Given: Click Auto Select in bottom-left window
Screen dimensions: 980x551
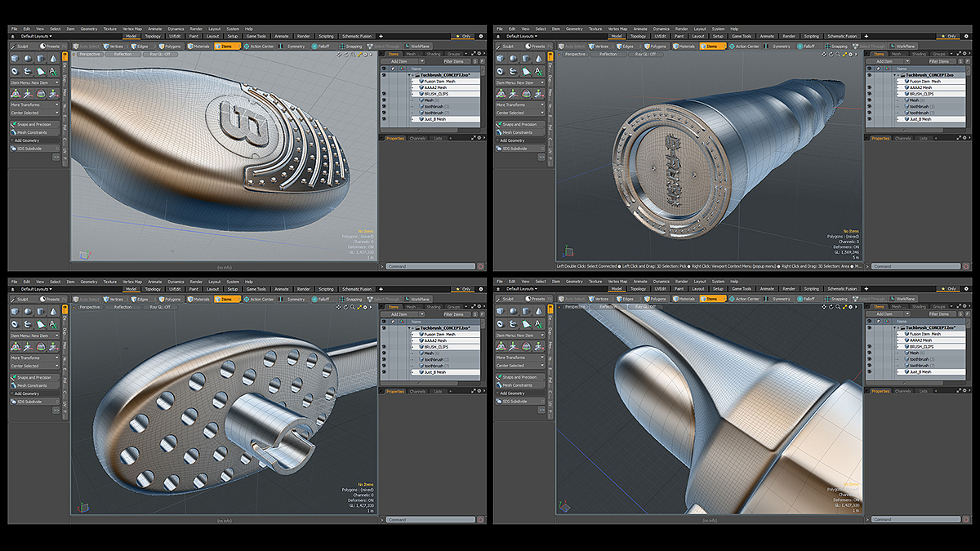Looking at the screenshot, I should 87,300.
